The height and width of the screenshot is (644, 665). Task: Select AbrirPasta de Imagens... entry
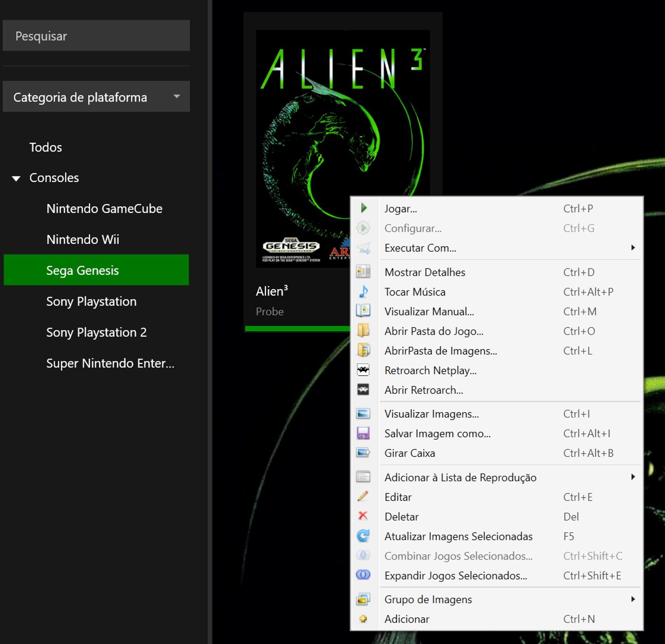coord(497,351)
